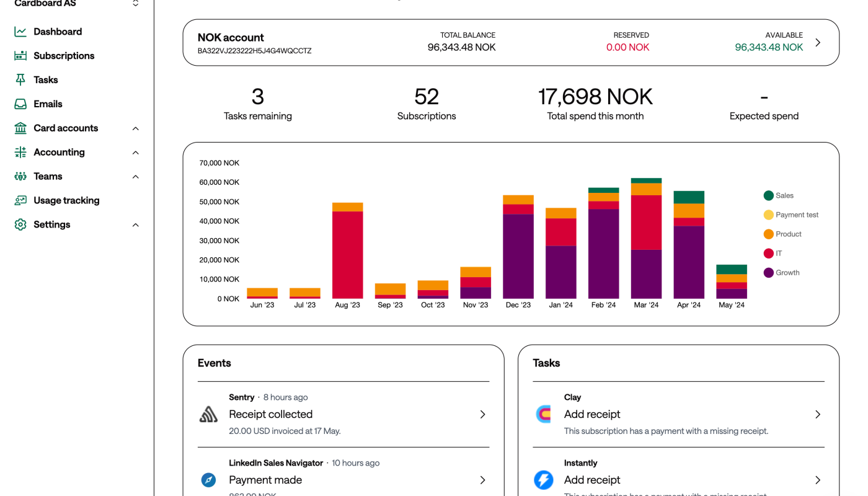Click reserved 0.00 NOK value
This screenshot has height=496, width=868.
coord(628,47)
